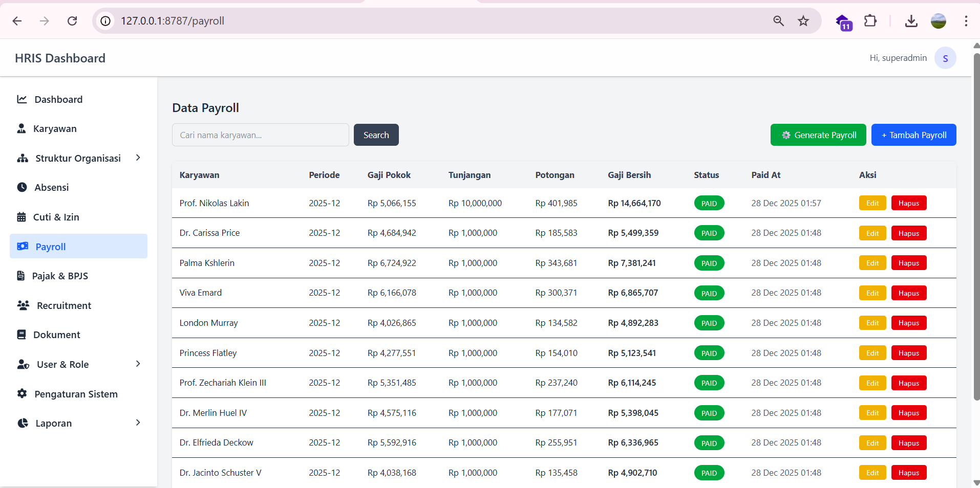Expand the Struktur Organisasi submenu chevron
The width and height of the screenshot is (980, 488).
tap(138, 158)
